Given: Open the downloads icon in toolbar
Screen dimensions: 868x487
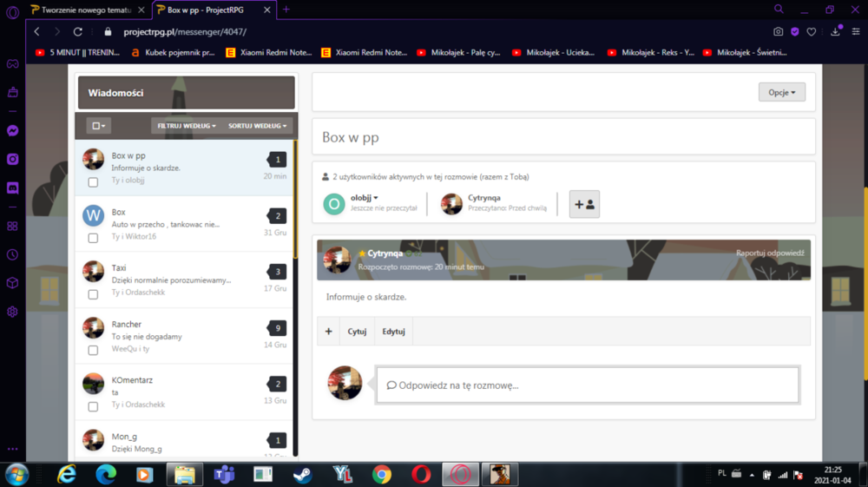Looking at the screenshot, I should click(x=835, y=31).
